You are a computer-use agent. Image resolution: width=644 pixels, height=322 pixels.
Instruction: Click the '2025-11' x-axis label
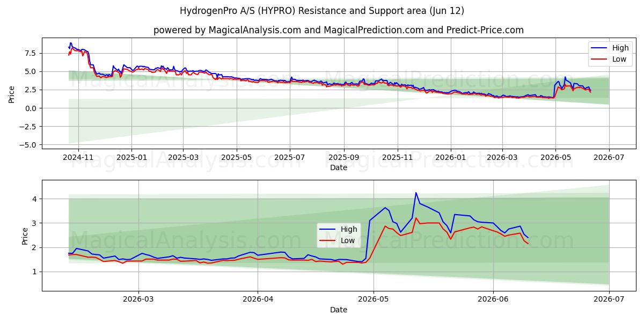[398, 158]
